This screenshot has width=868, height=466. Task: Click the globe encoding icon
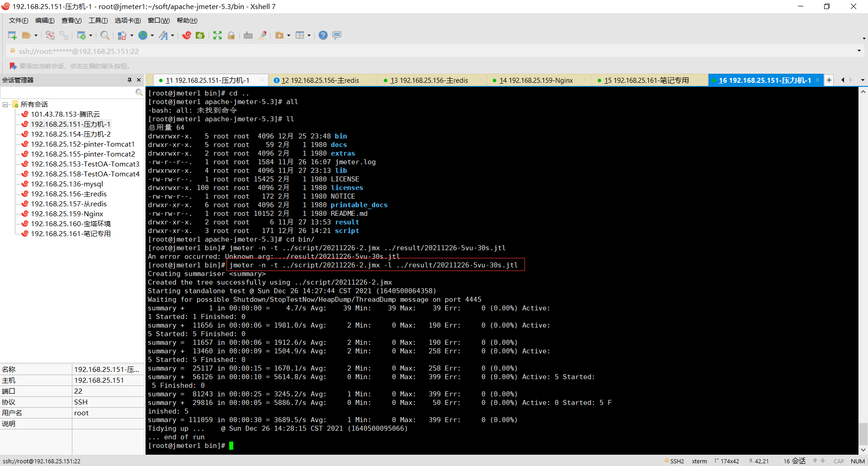[x=143, y=35]
